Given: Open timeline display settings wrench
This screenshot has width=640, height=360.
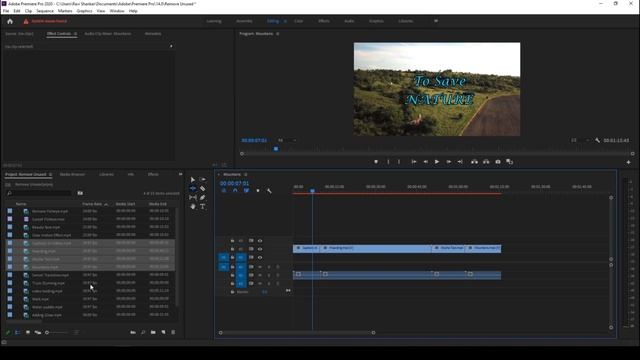Looking at the screenshot, I should tap(269, 191).
